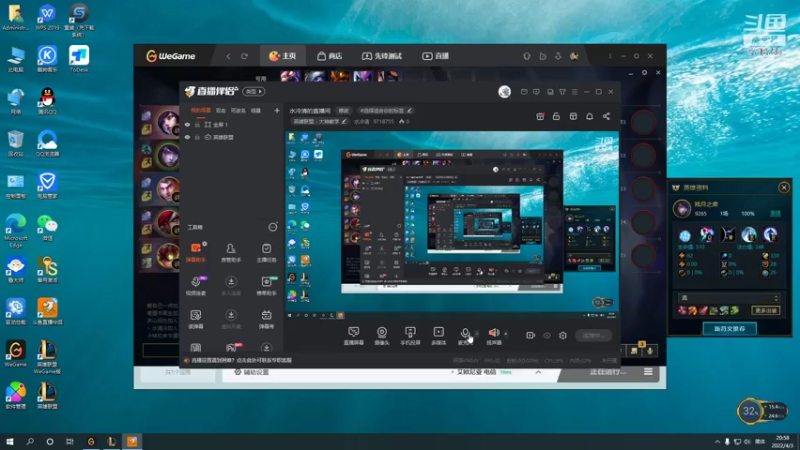This screenshot has height=450, width=800.
Task: Open 视频连麦 tool
Action: pyautogui.click(x=196, y=286)
